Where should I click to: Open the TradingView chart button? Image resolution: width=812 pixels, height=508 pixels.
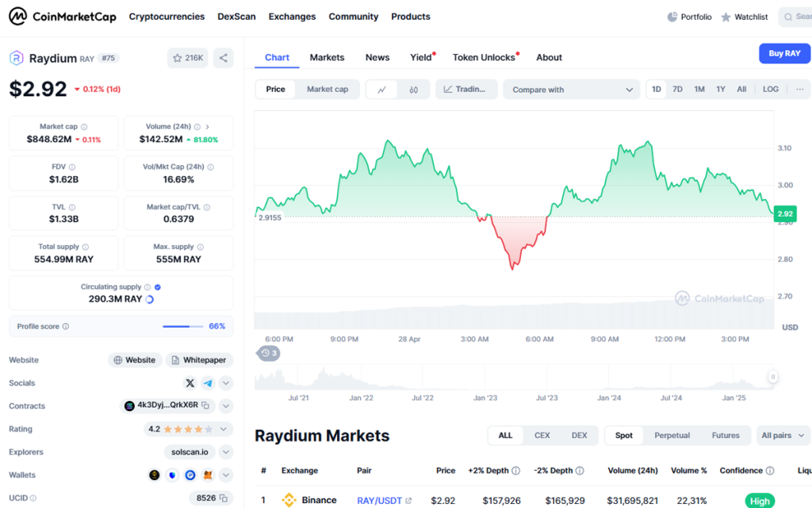click(x=466, y=89)
